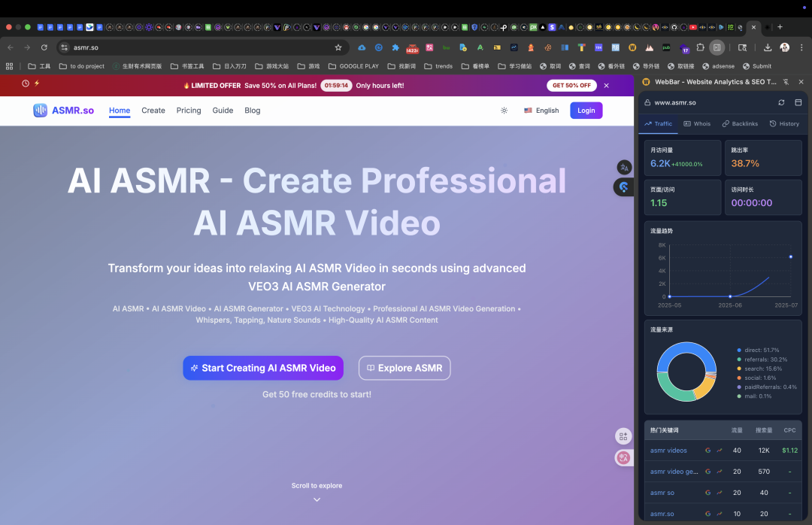Reload the page in Chrome
Image resolution: width=812 pixels, height=525 pixels.
coord(44,47)
